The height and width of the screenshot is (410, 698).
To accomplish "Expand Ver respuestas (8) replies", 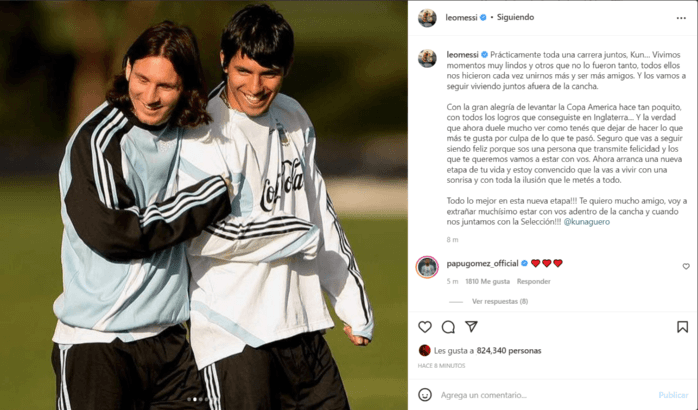I will pos(499,301).
